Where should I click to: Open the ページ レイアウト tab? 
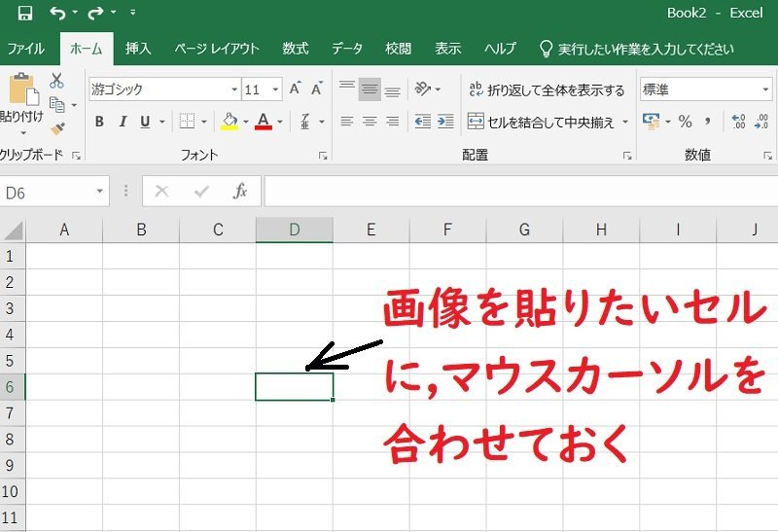(217, 49)
